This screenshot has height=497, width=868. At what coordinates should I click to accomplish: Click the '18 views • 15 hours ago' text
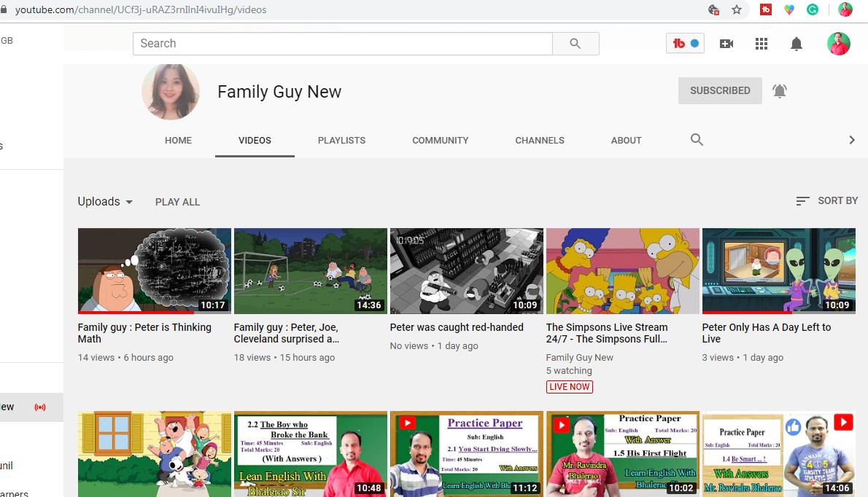(x=284, y=358)
